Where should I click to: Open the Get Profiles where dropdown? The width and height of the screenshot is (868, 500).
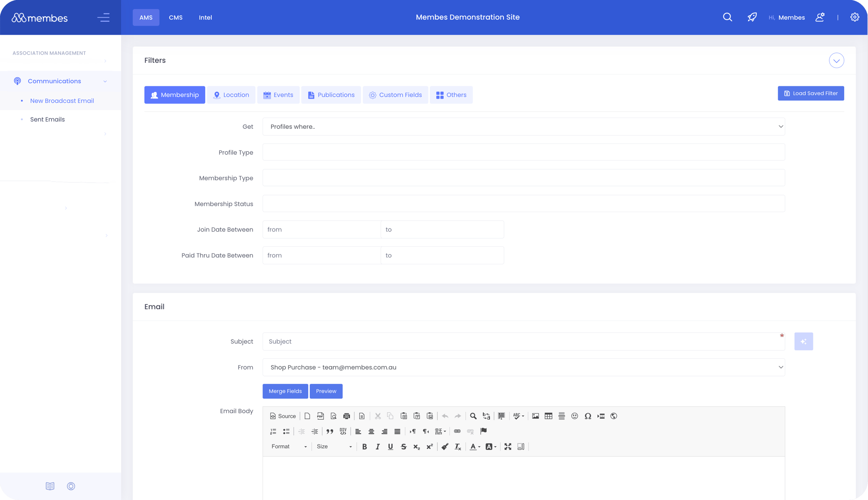[x=523, y=127]
